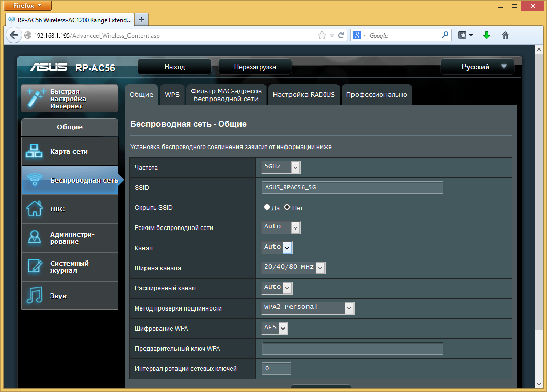This screenshot has height=392, width=547.
Task: Open the URL history dropdown arrow
Action: click(x=332, y=35)
